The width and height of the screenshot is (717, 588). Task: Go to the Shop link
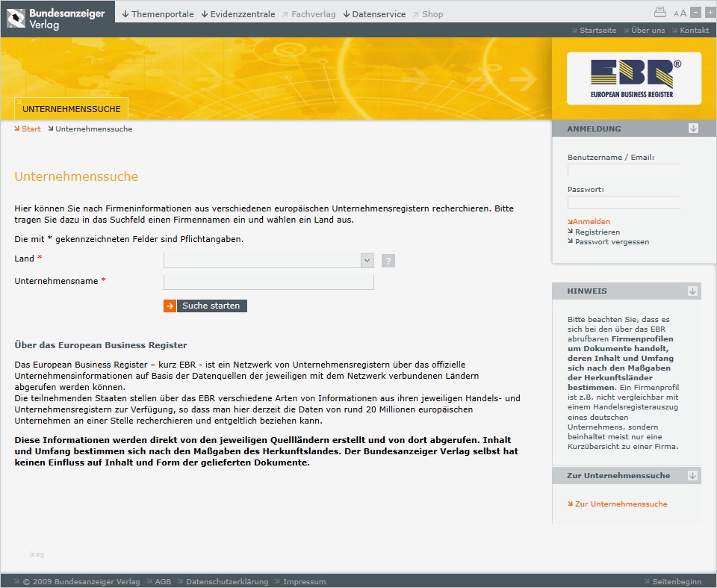(428, 14)
